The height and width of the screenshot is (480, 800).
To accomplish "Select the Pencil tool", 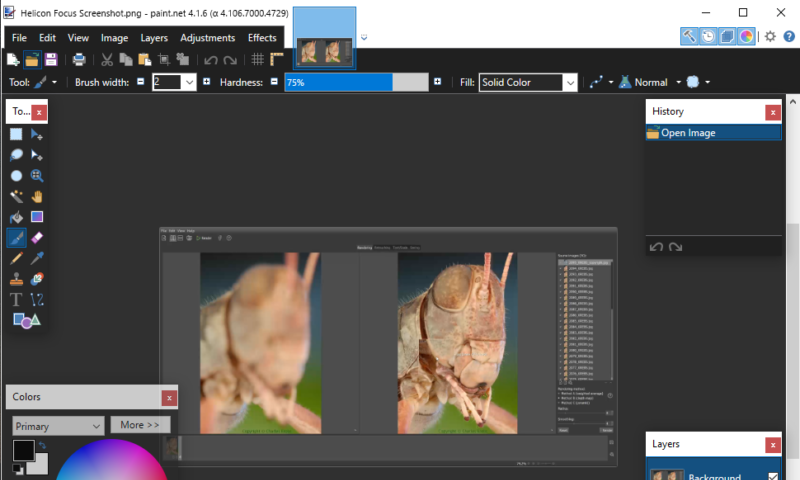I will (16, 259).
